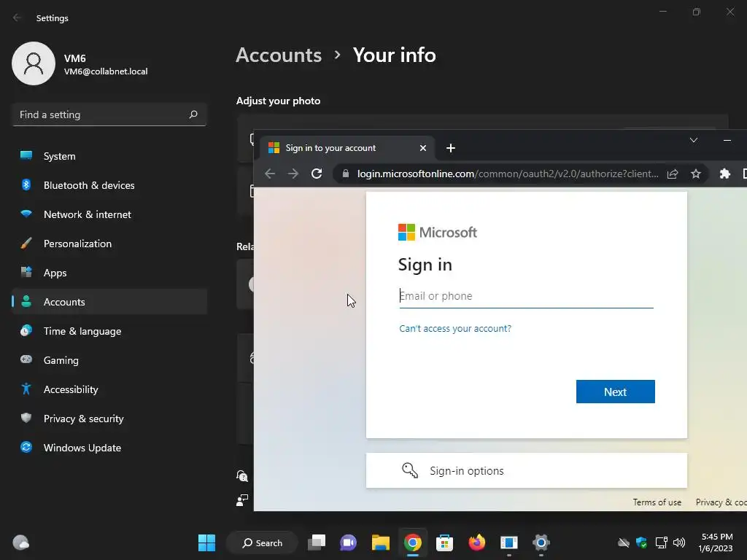
Task: Click the Terms of use link
Action: [657, 502]
